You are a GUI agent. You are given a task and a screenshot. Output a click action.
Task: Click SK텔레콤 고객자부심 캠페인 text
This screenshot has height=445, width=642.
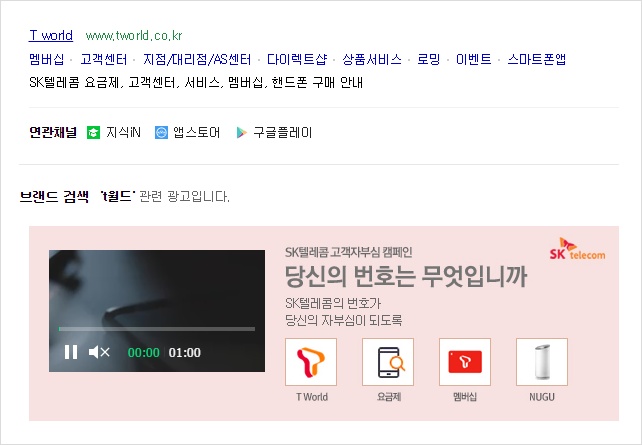(348, 252)
